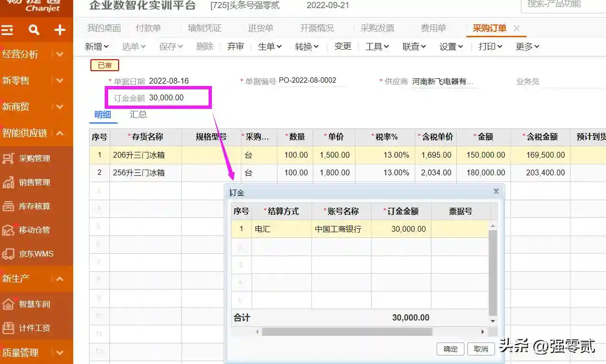Open the sidebar search magnifier icon
The width and height of the screenshot is (606, 364).
(x=33, y=31)
